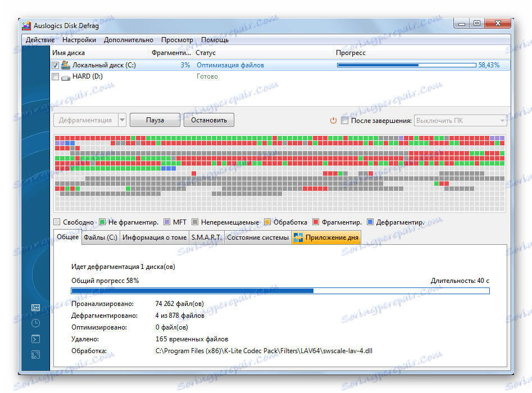Open the Просмотр menu
The width and height of the screenshot is (532, 393).
pyautogui.click(x=177, y=40)
